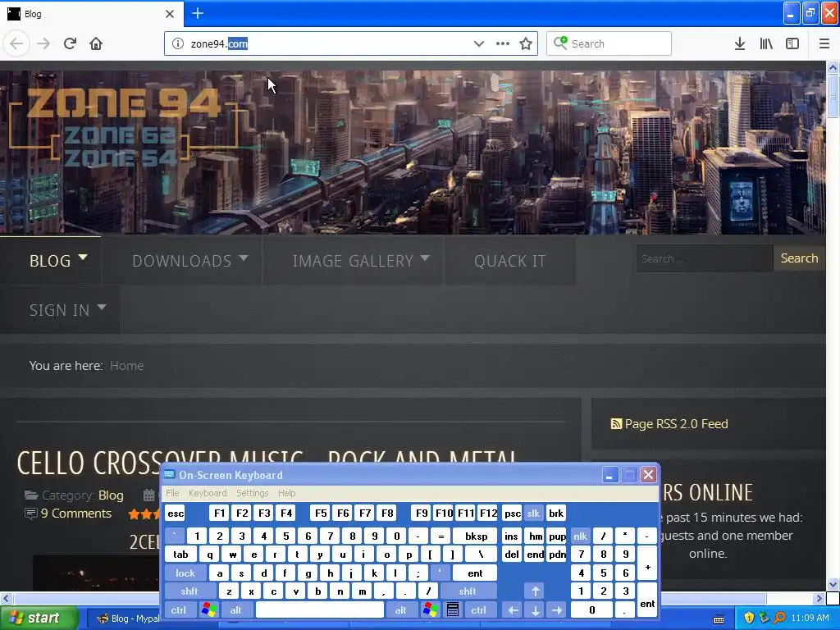Screen dimensions: 840x630
Task: Toggle the left shft key
Action: pyautogui.click(x=189, y=591)
